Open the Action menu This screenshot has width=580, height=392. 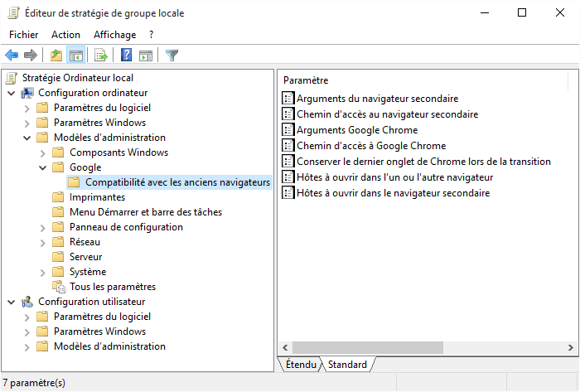coord(65,35)
